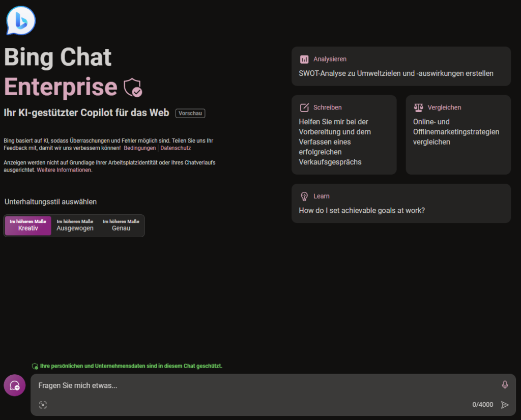Viewport: 521px width, 420px height.
Task: Click the shield checkmark icon beside Enterprise
Action: (133, 88)
